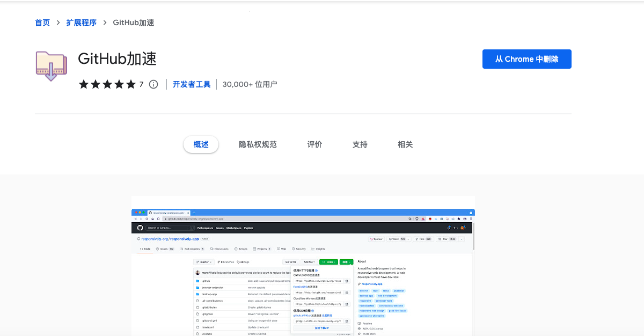Open the rating info circle icon
This screenshot has width=644, height=336.
[x=153, y=84]
